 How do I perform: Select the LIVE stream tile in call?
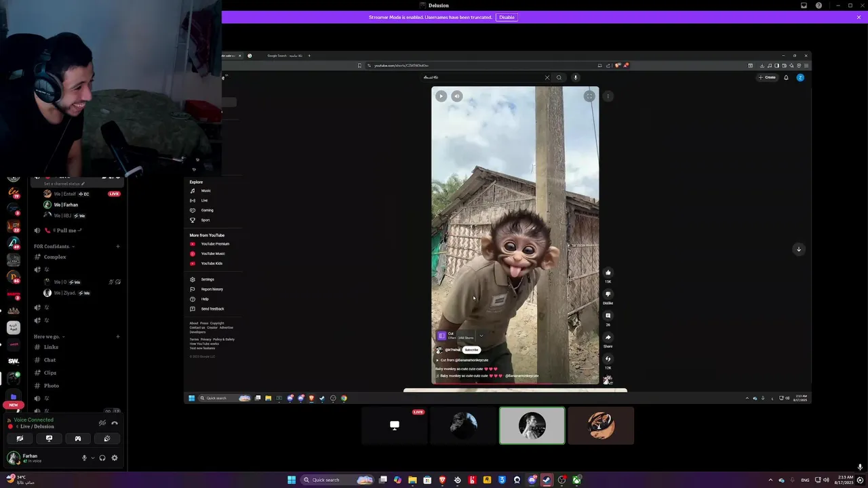(395, 426)
